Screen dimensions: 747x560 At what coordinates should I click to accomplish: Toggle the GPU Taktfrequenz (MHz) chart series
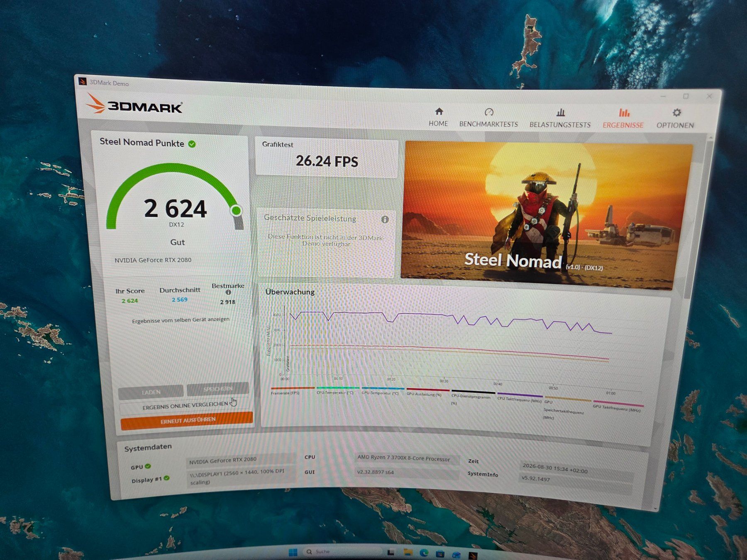tap(618, 407)
